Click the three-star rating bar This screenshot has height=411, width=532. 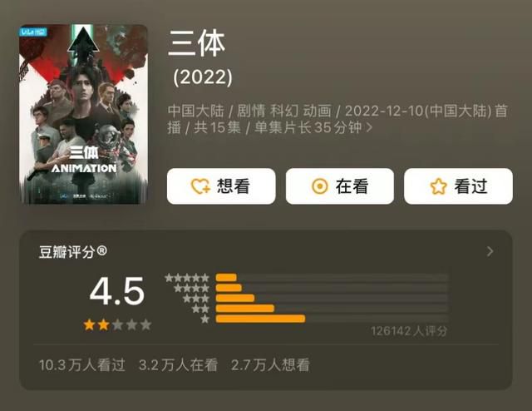click(332, 298)
